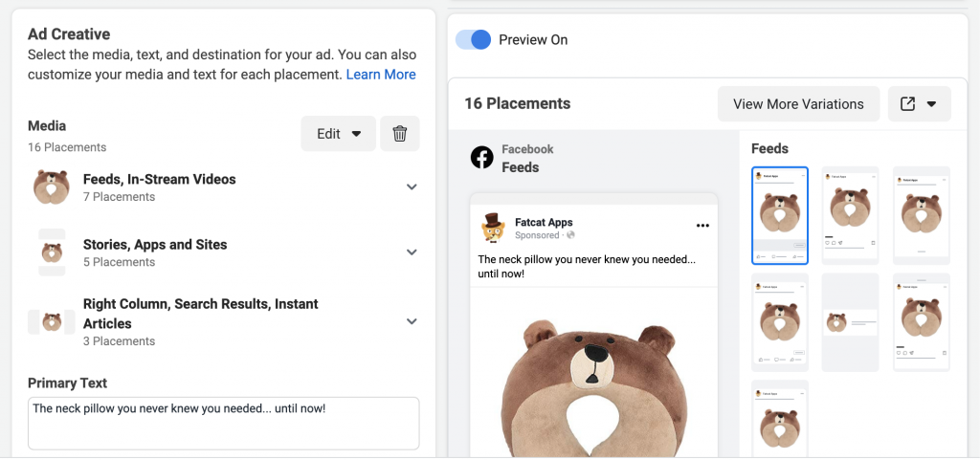Select the third Feeds thumbnail in top row
980x460 pixels.
[x=921, y=215]
